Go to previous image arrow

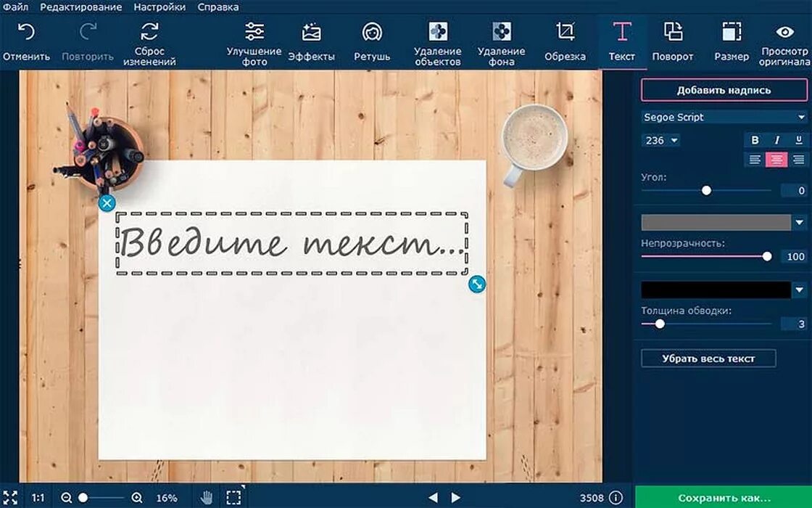(433, 498)
